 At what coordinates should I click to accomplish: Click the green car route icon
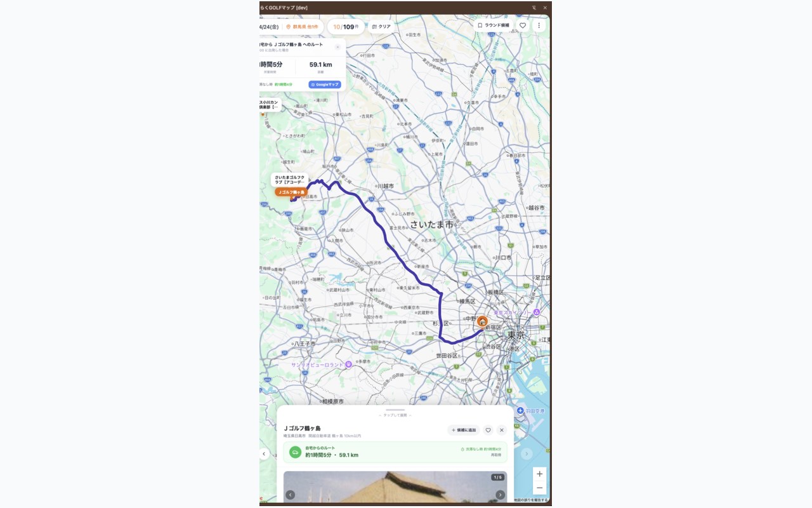tap(295, 452)
